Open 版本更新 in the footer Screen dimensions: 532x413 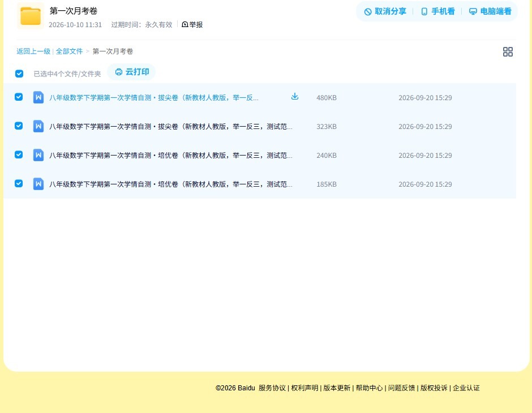[x=337, y=388]
